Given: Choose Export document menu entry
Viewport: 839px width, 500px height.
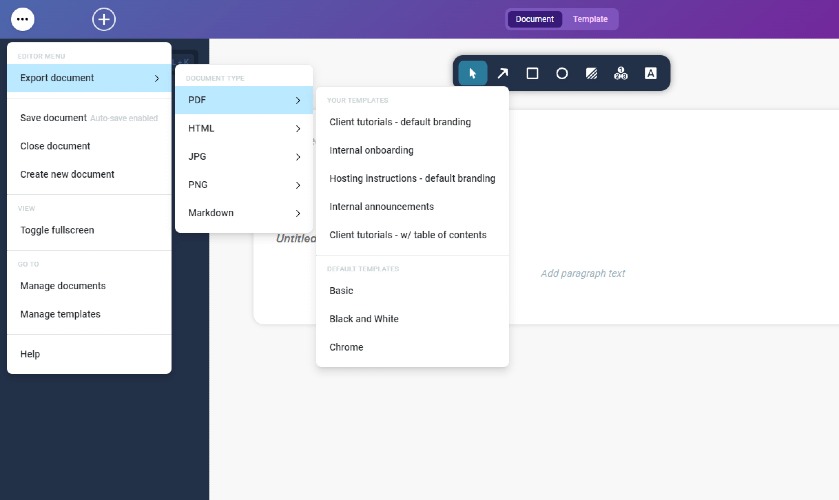Looking at the screenshot, I should click(x=89, y=78).
